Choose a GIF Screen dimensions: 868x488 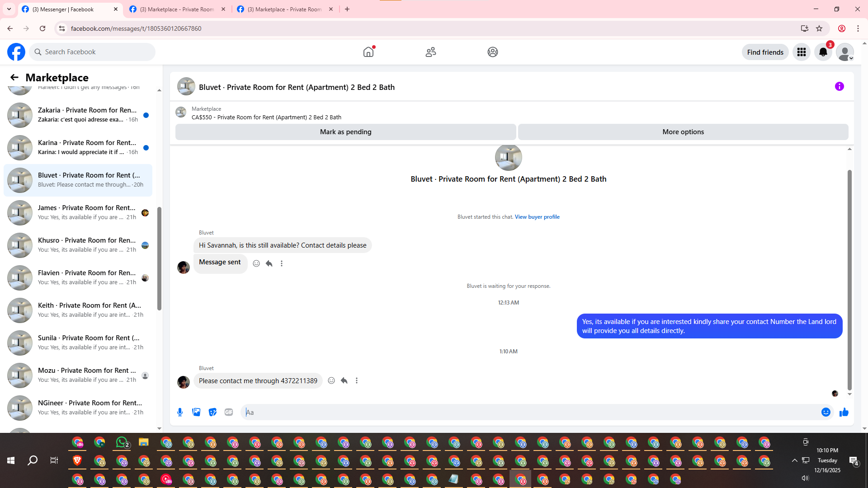tap(229, 412)
